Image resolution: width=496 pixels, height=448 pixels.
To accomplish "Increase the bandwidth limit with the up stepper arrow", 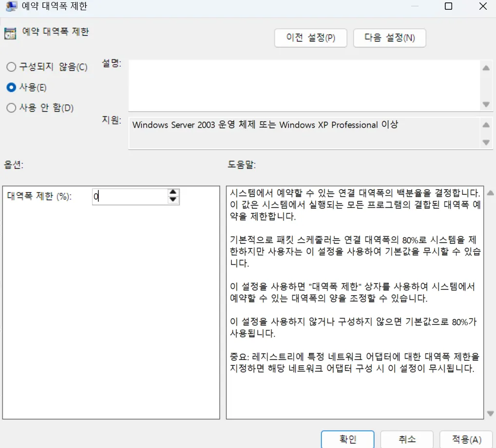I will click(x=173, y=193).
